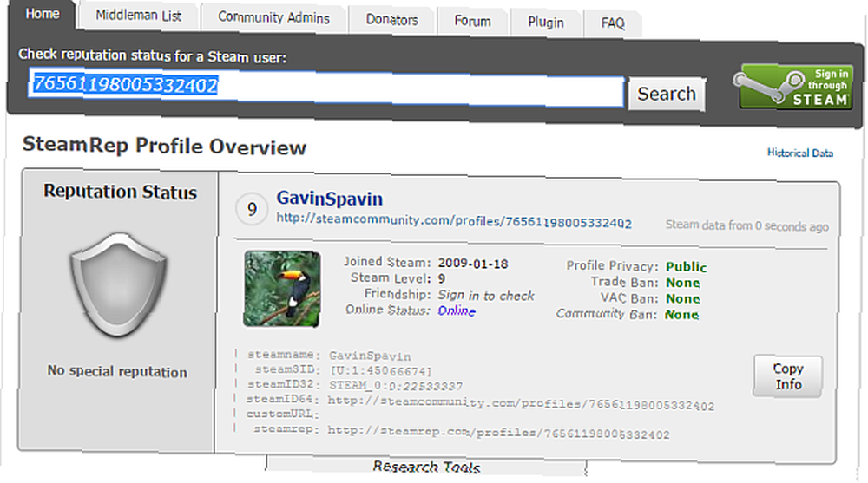This screenshot has width=868, height=483.
Task: Click the Joined Steam date 2009-01-18
Action: [x=473, y=264]
